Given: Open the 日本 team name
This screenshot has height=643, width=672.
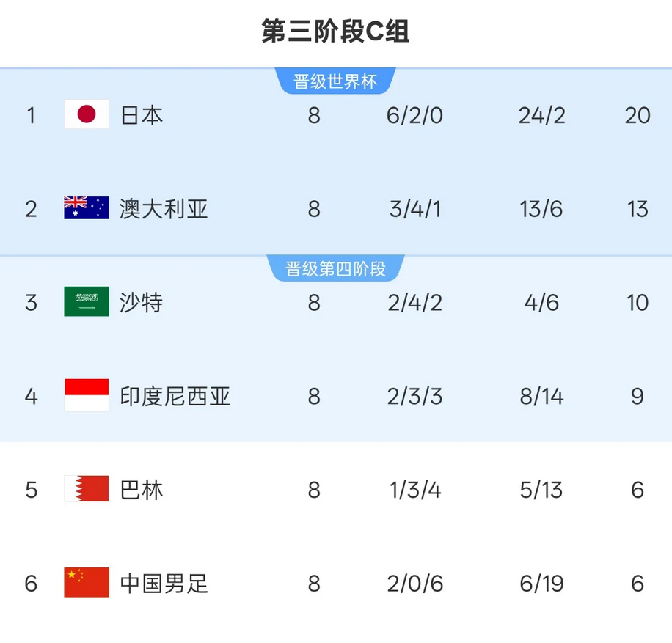Looking at the screenshot, I should point(142,116).
